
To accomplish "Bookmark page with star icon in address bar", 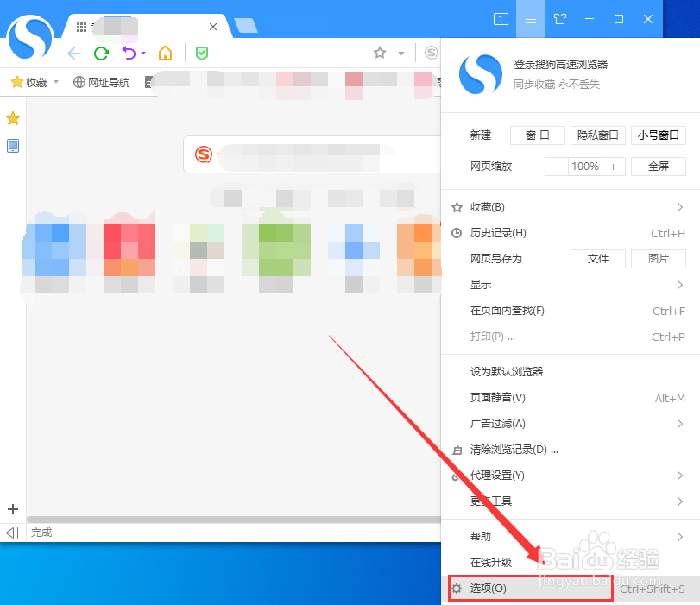I will tap(380, 53).
